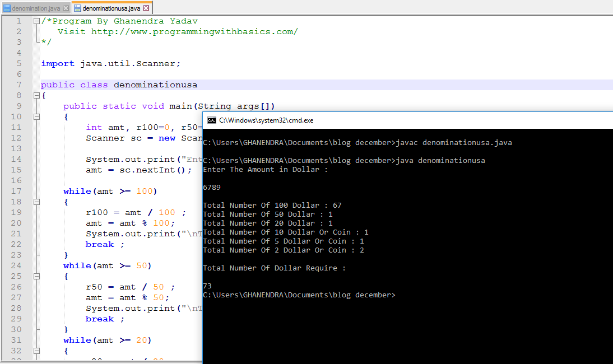Collapse the class block at line 8

36,95
